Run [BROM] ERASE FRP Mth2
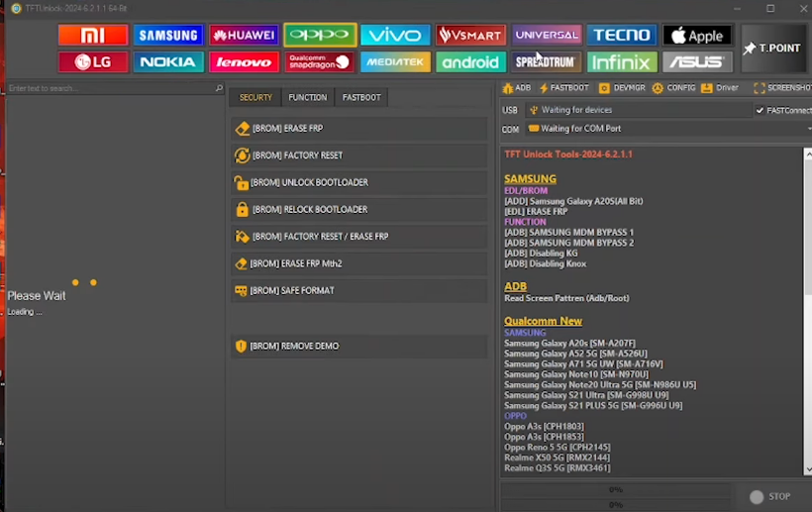Viewport: 812px width, 512px height. (x=358, y=263)
